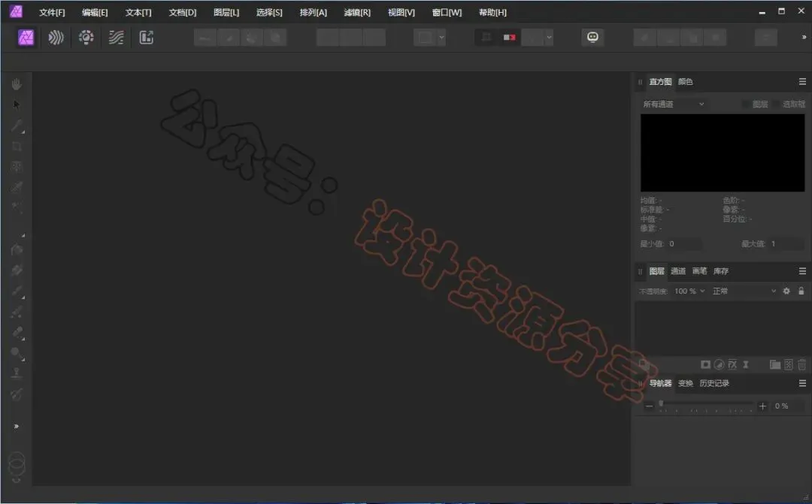Open the 图层[L] menu

click(x=226, y=13)
